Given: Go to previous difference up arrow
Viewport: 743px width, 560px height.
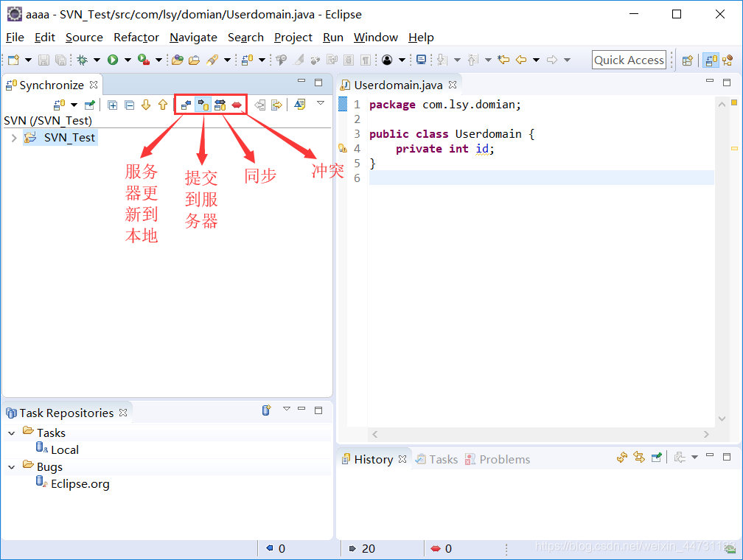Looking at the screenshot, I should [163, 105].
